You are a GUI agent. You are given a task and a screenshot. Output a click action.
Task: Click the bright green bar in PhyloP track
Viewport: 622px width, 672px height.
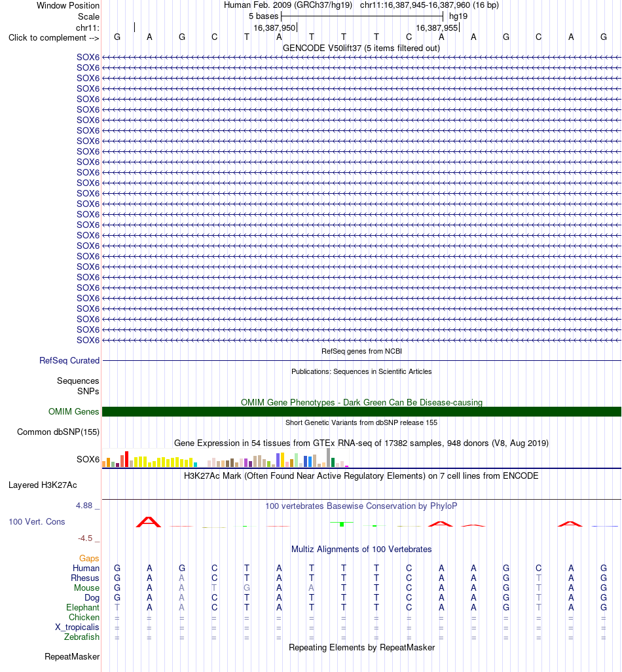342,524
